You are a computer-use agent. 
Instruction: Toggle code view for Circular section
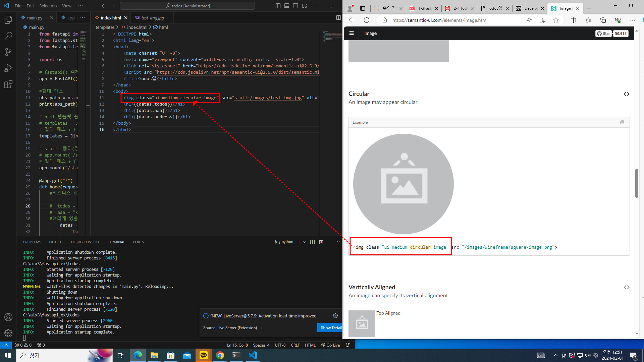click(x=626, y=94)
